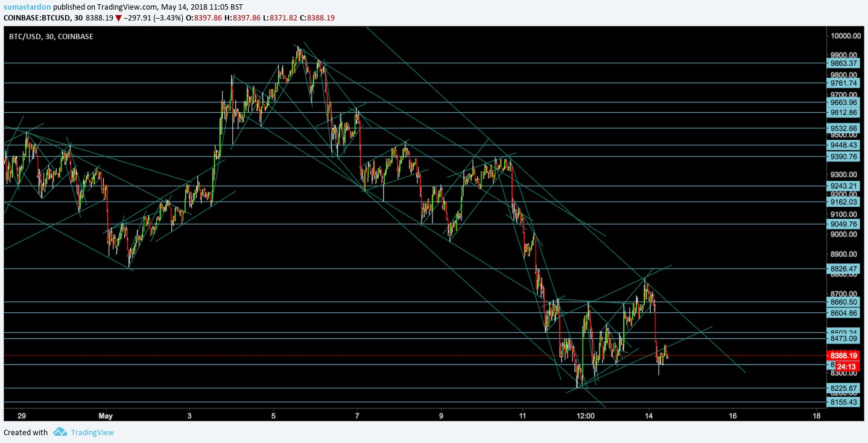This screenshot has width=868, height=443.
Task: Click the 12:00 label on time axis
Action: (x=586, y=416)
